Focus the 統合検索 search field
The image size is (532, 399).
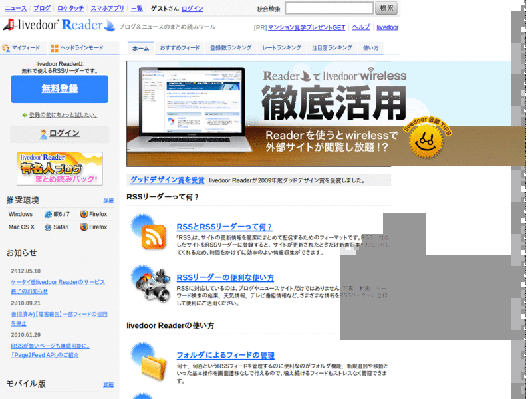coord(329,8)
